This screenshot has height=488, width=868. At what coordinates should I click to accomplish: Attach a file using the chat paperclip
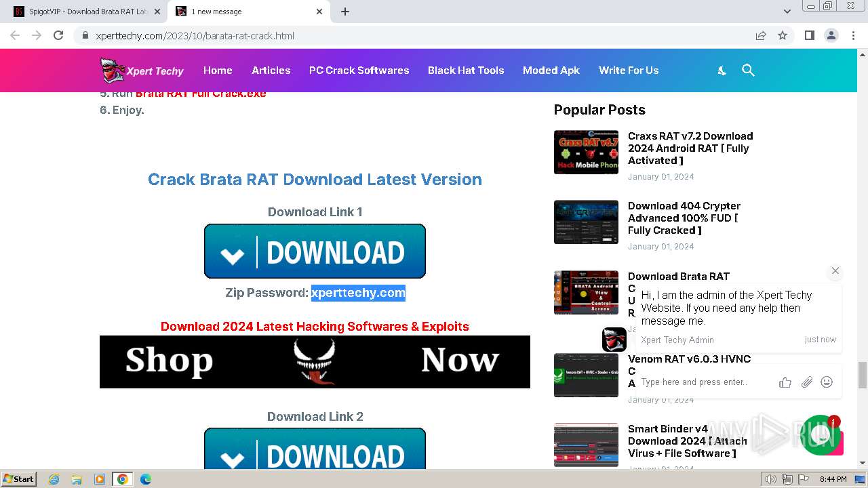click(x=806, y=382)
